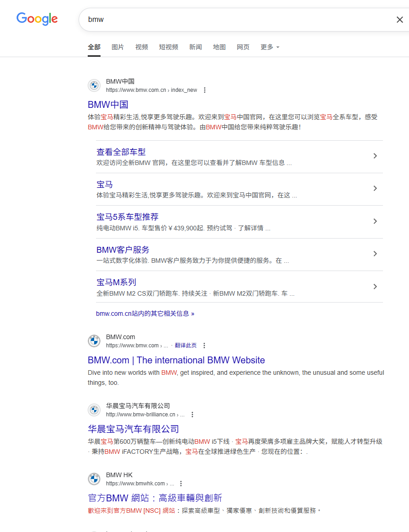Viewport: 409px width, 532px height.
Task: Switch to the 图片 tab
Action: pos(118,47)
